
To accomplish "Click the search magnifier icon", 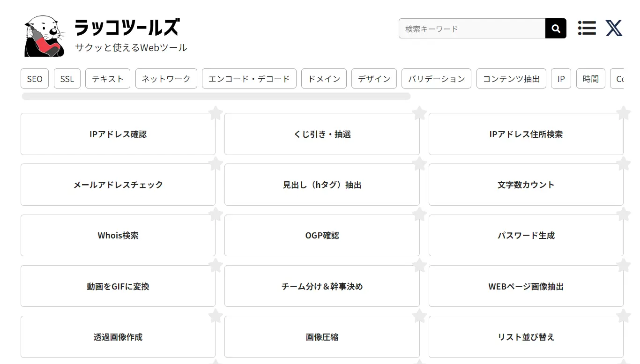I will pos(556,29).
